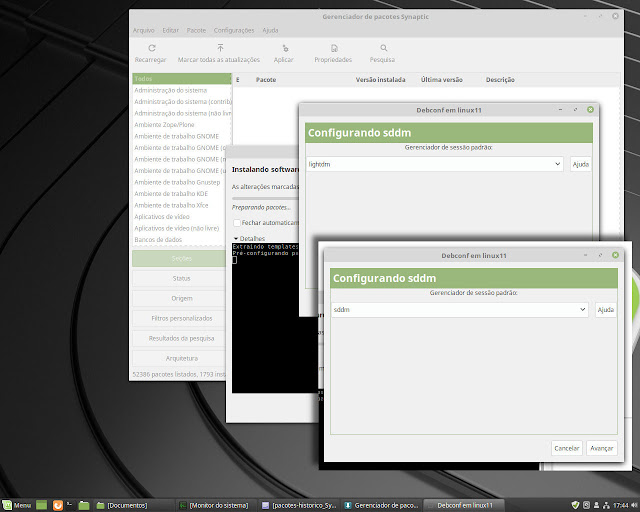Select the Todos category
640x512 pixels.
[x=182, y=78]
